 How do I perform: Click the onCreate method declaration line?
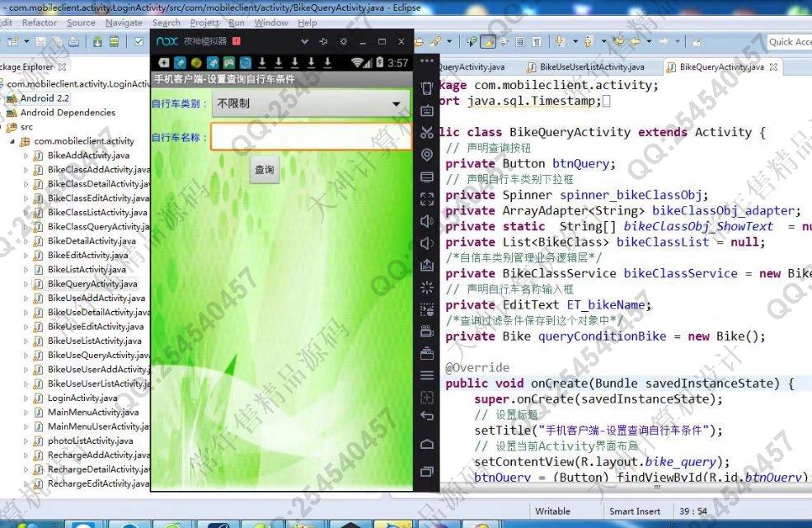tap(619, 384)
